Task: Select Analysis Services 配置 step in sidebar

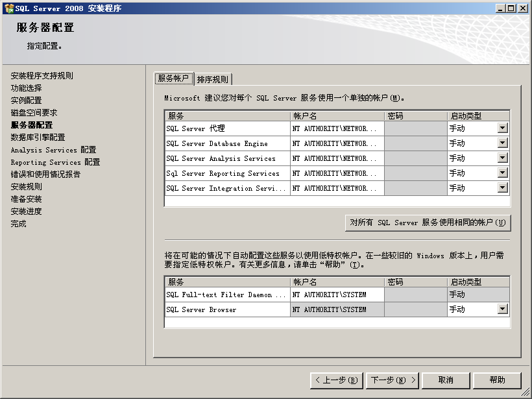Action: (x=53, y=150)
